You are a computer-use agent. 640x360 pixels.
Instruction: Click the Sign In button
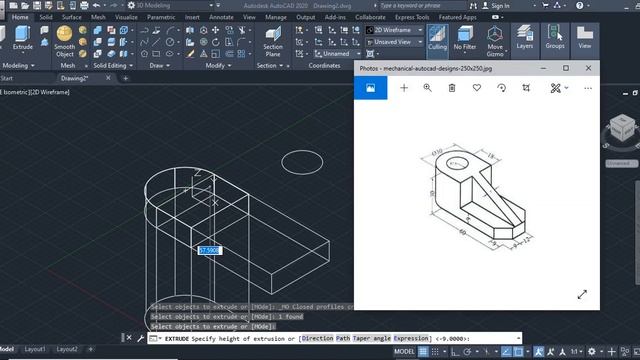(x=496, y=6)
